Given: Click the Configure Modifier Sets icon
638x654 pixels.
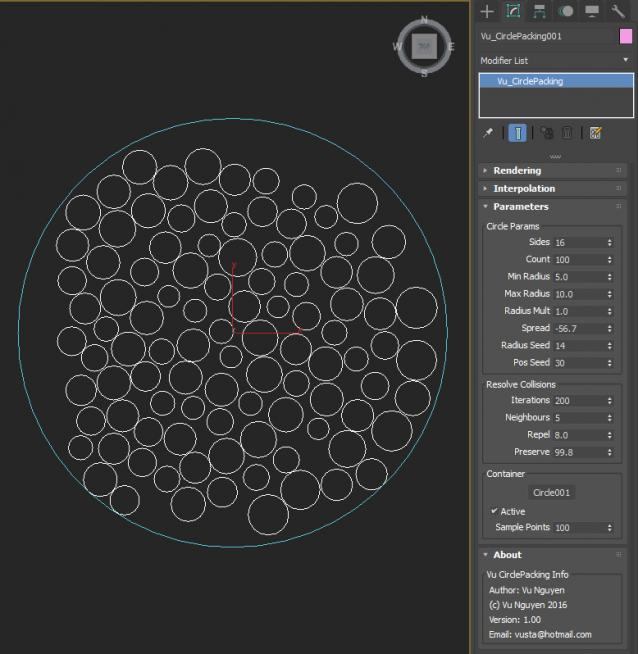Looking at the screenshot, I should (596, 133).
